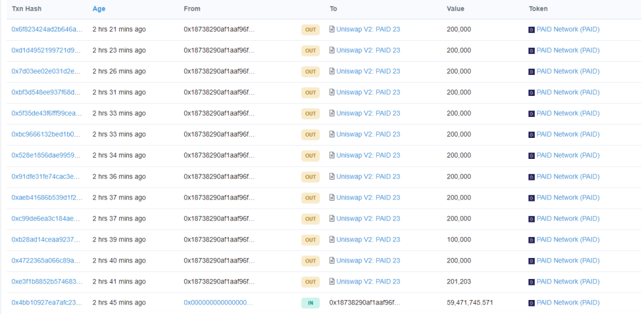Select the age text 2 hrs 34 mins ago
This screenshot has width=644, height=314.
click(119, 155)
